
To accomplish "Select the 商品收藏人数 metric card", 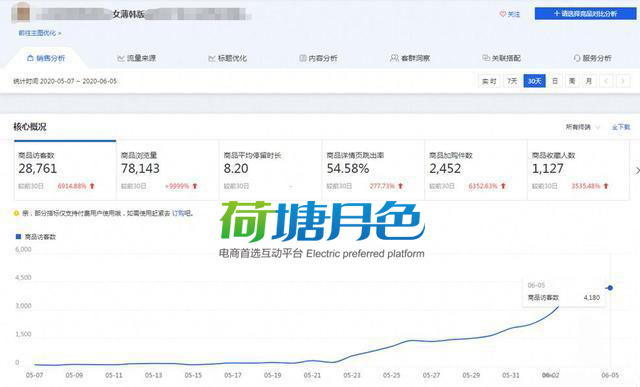I will point(578,170).
